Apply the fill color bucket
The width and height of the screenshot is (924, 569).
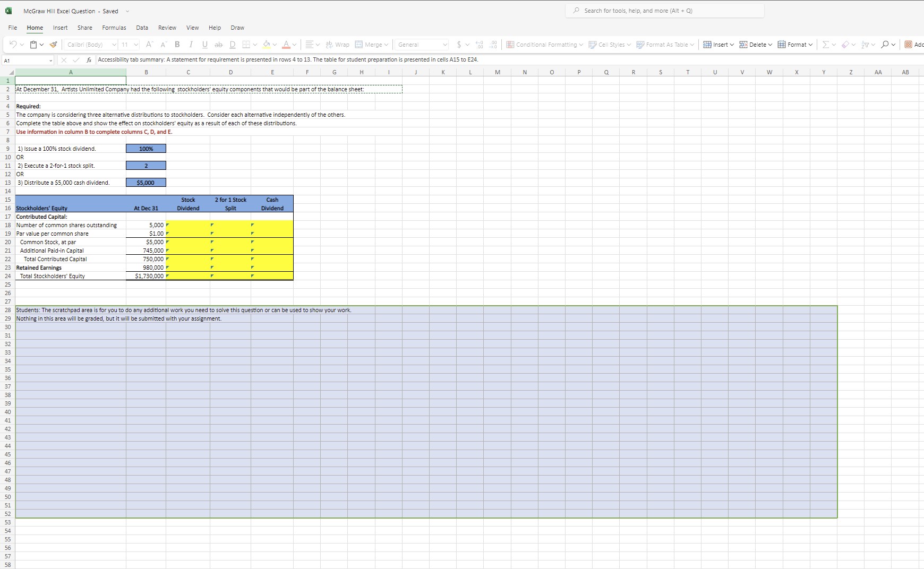click(x=267, y=45)
